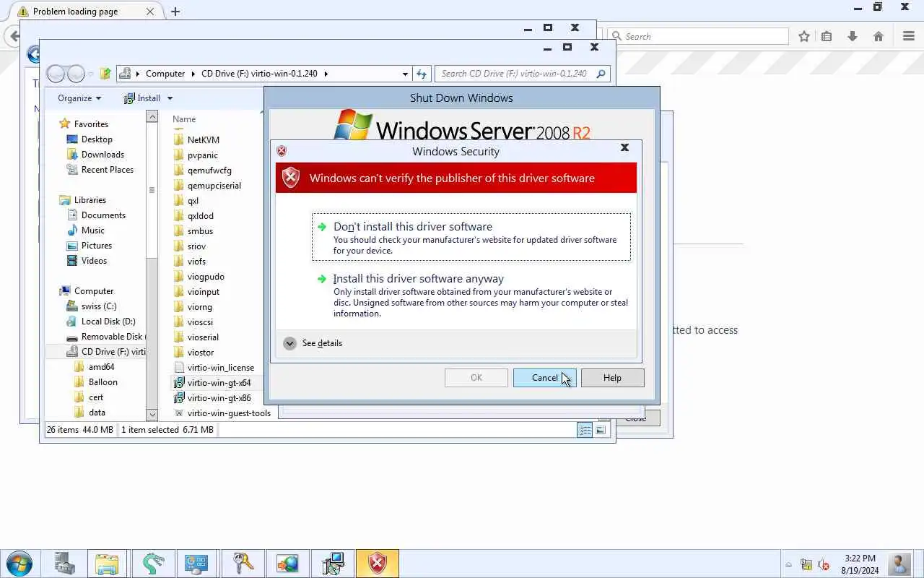
Task: Click the CD Drive (F:) breadcrumb
Action: (259, 74)
